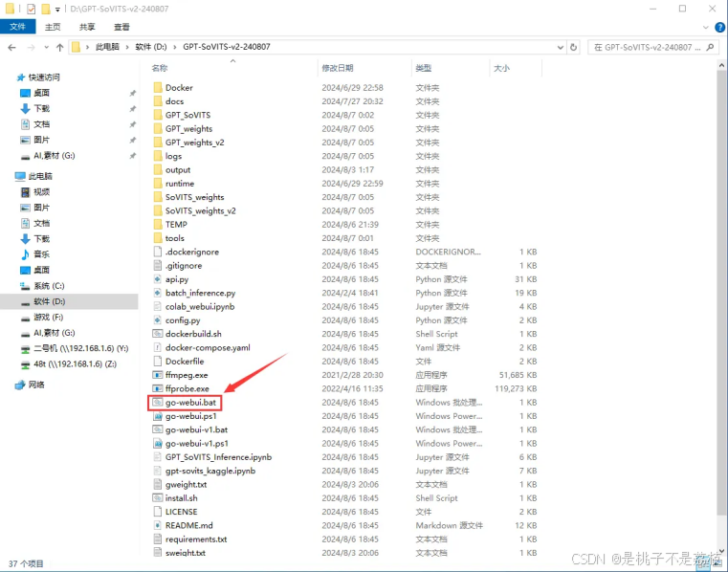The height and width of the screenshot is (572, 728).
Task: Click the Refresh button by address bar
Action: tap(573, 47)
